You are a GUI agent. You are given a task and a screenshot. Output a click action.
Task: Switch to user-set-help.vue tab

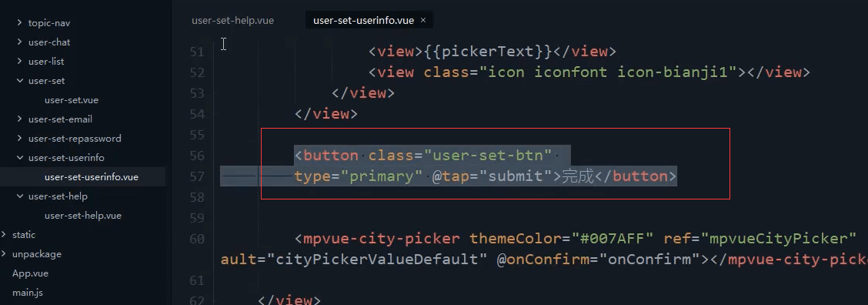(232, 21)
